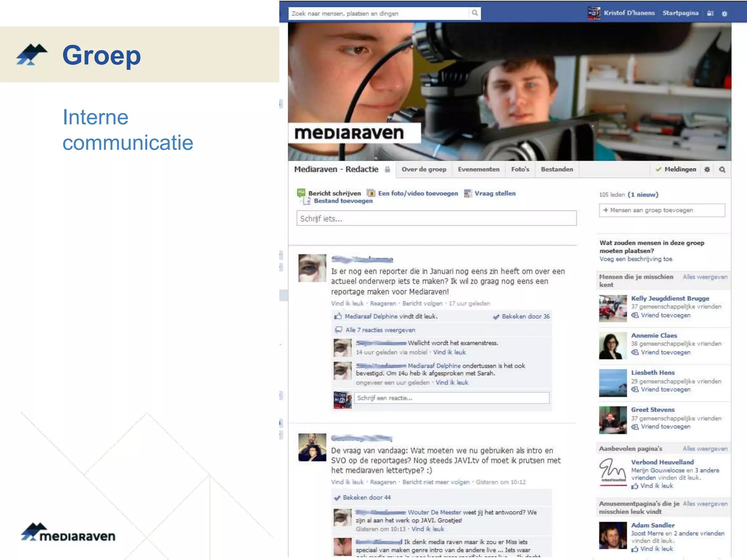
Task: Open Verbond Heuvelland page
Action: [x=662, y=462]
